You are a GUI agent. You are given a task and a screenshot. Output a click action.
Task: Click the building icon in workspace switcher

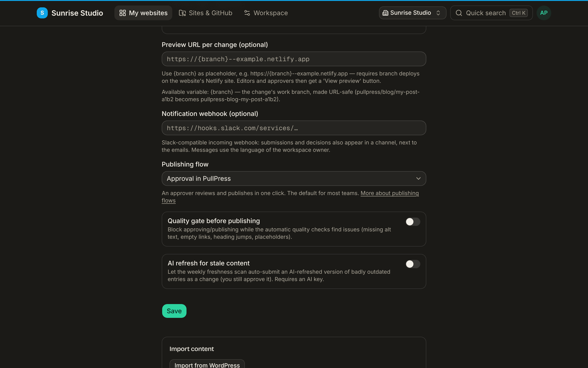(x=385, y=13)
